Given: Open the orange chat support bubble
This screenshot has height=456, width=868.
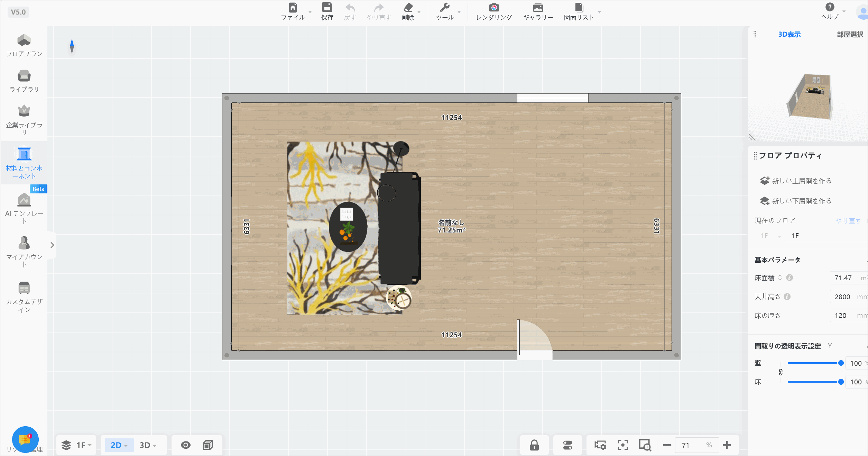Looking at the screenshot, I should click(25, 439).
